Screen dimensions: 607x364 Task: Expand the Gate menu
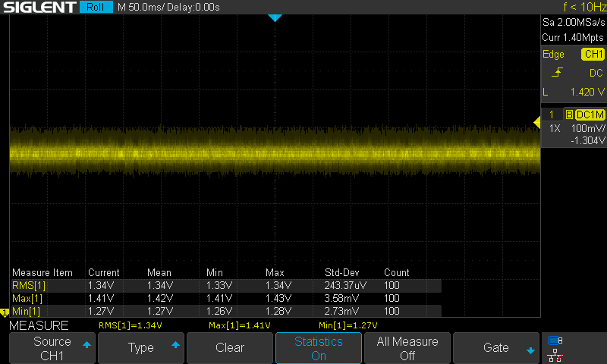pos(496,348)
